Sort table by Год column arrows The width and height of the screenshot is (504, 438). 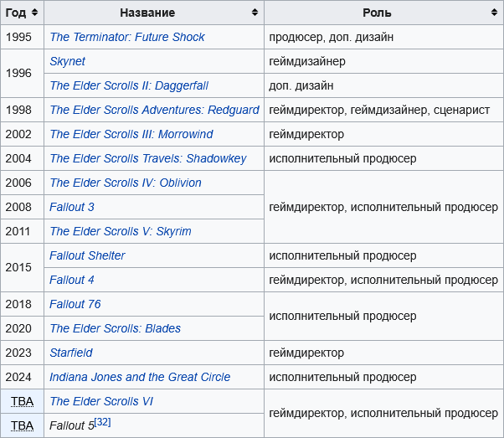click(x=35, y=13)
